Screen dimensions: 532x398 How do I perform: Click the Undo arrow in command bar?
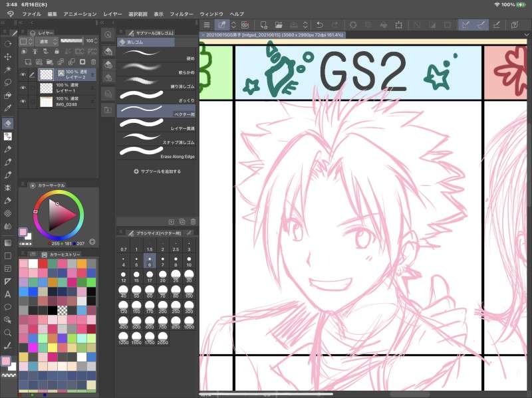319,25
